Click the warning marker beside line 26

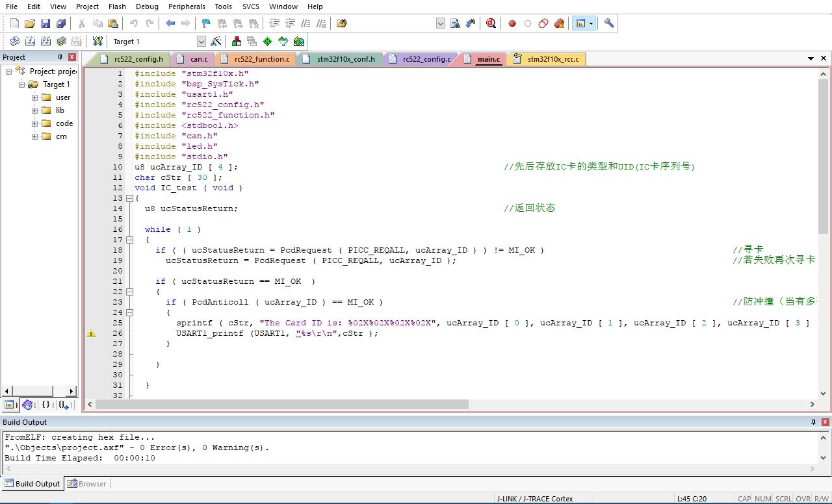(91, 333)
